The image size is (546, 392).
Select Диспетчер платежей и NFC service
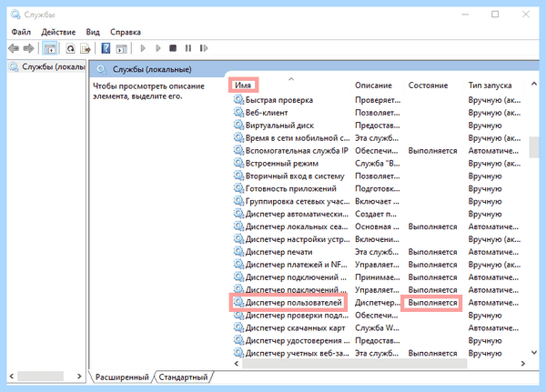(297, 265)
